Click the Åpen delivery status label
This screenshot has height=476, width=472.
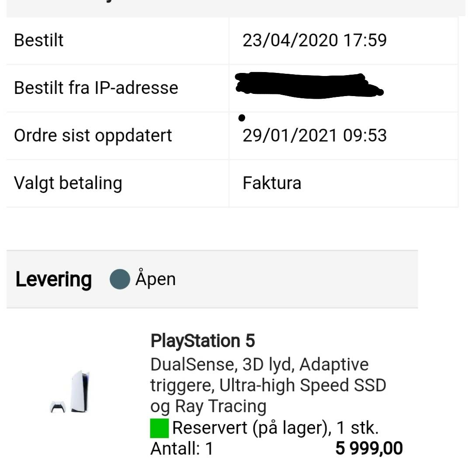click(156, 278)
